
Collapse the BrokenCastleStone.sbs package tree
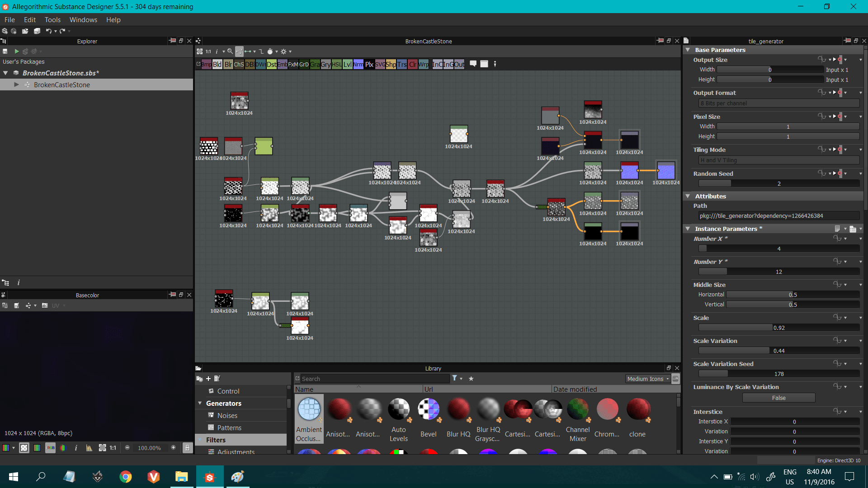coord(6,73)
